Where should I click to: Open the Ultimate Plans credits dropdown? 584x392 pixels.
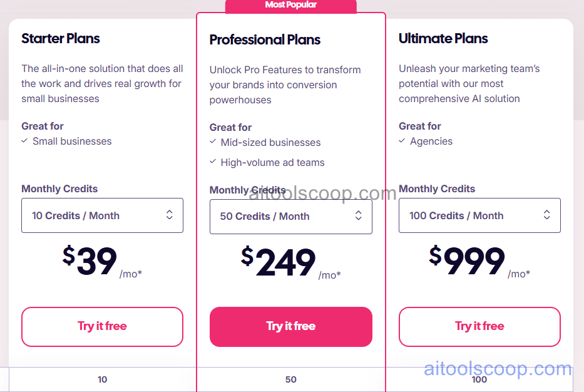click(x=479, y=215)
